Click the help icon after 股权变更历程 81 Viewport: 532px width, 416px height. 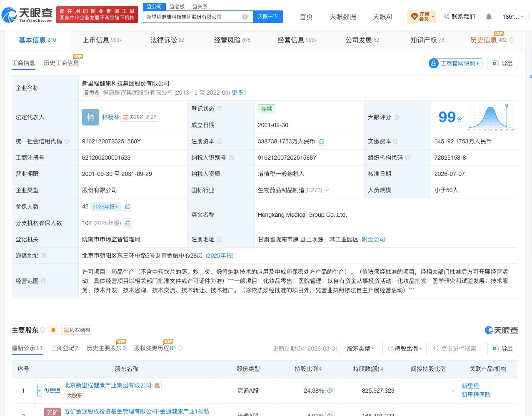coord(180,348)
